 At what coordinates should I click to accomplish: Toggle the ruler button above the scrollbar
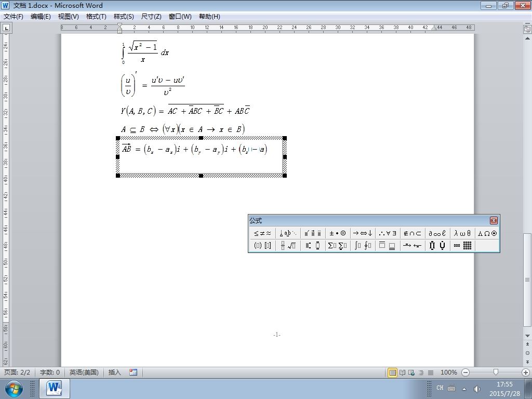pos(527,29)
